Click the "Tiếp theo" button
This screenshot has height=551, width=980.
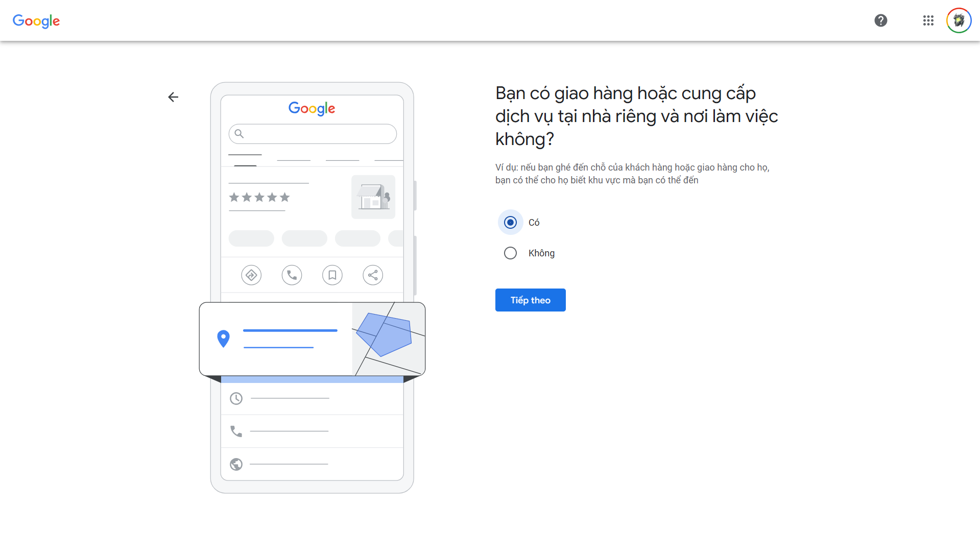(530, 300)
